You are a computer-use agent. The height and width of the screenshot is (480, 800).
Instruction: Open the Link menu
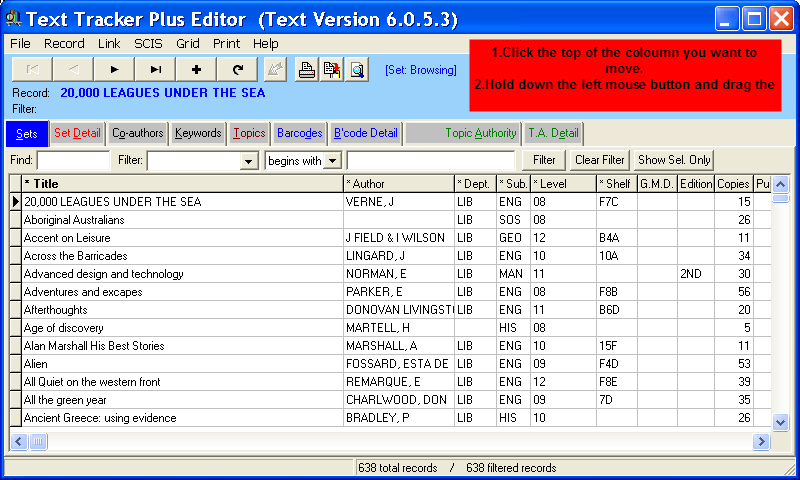coord(109,43)
